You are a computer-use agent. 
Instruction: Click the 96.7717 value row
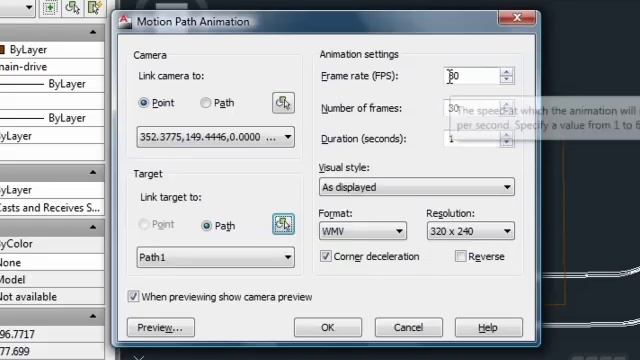(52, 334)
